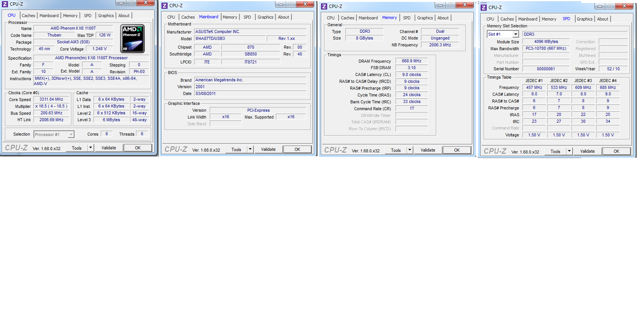
Task: Select CPU tab in Mainboard window
Action: pyautogui.click(x=171, y=17)
